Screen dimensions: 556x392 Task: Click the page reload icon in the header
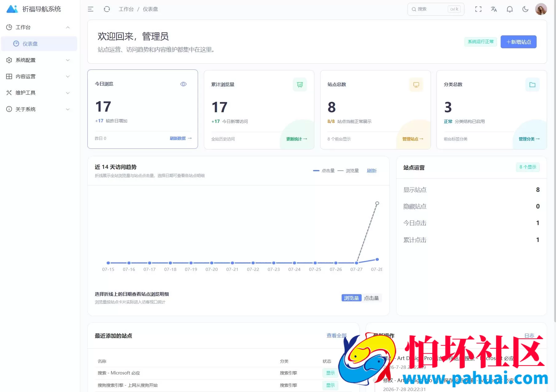tap(107, 9)
